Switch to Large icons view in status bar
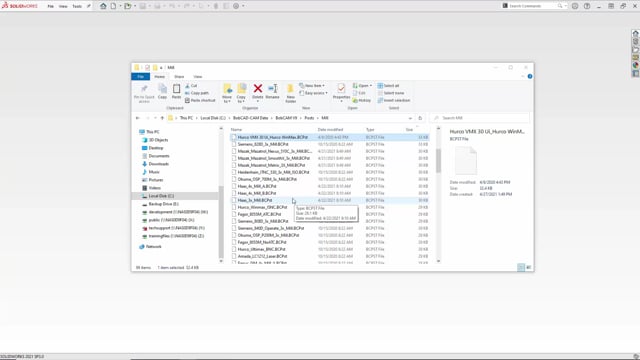The height and width of the screenshot is (360, 640). (529, 267)
